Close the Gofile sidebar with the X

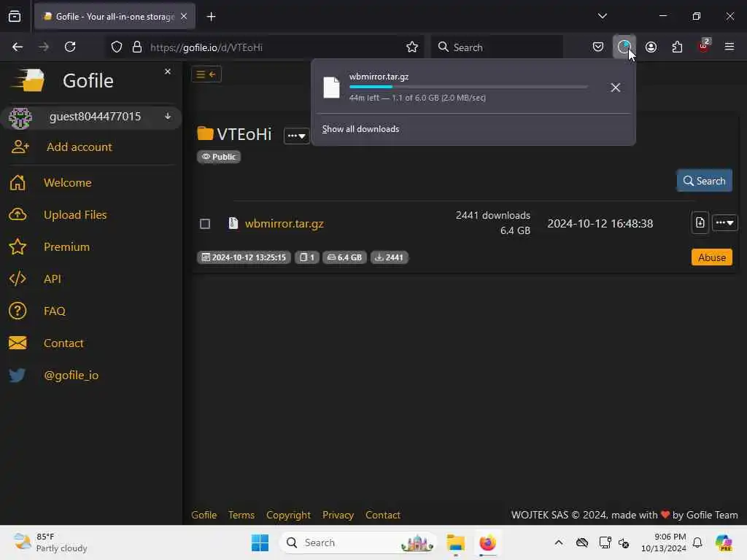coord(168,71)
